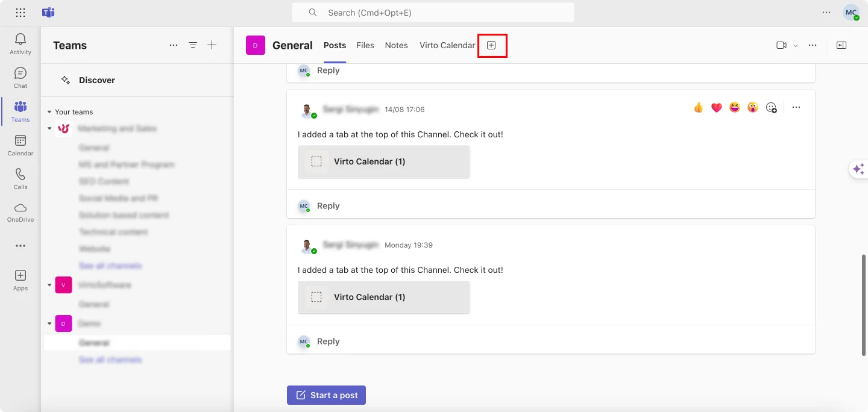Click Start a post button

point(326,395)
